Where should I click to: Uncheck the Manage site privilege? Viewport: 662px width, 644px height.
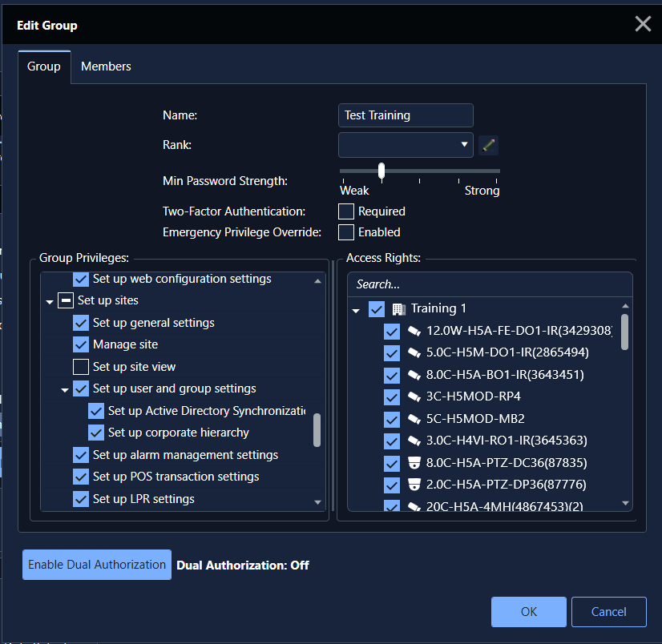(81, 344)
